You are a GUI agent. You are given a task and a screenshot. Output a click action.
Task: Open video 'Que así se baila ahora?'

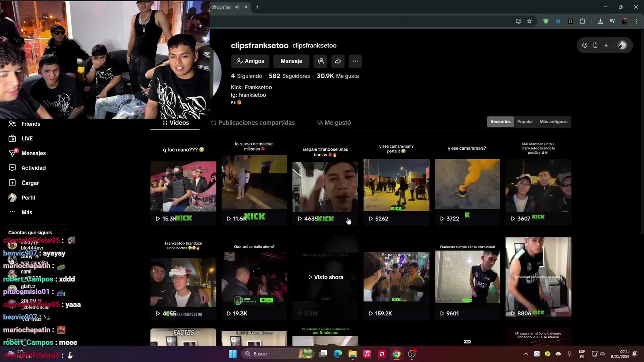coord(254,280)
